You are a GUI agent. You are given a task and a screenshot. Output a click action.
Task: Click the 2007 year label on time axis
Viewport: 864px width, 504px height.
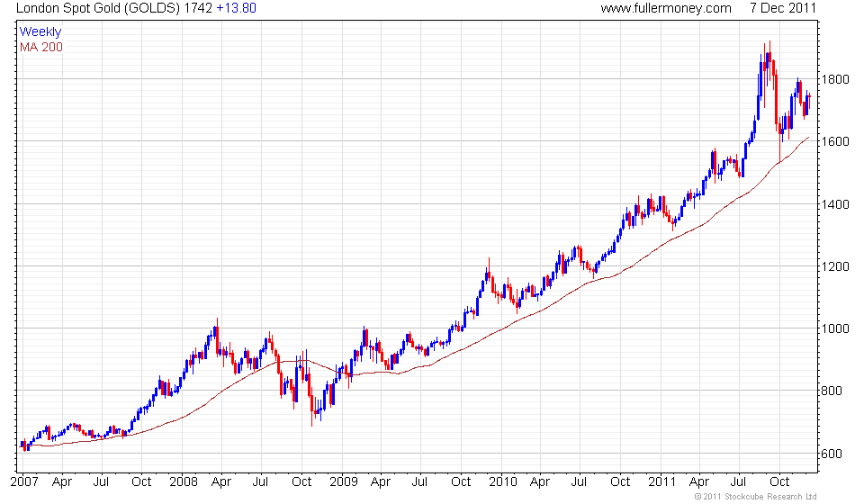point(24,482)
